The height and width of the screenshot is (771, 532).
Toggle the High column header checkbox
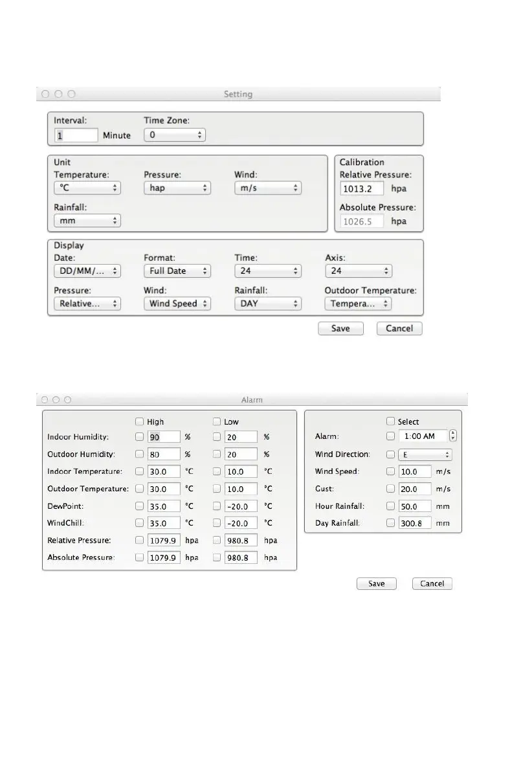click(x=140, y=422)
